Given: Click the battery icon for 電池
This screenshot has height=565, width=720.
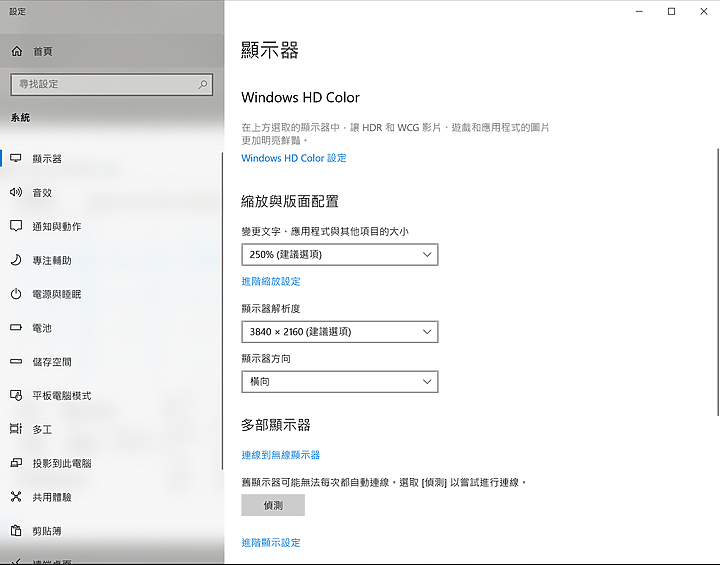Looking at the screenshot, I should tap(16, 328).
